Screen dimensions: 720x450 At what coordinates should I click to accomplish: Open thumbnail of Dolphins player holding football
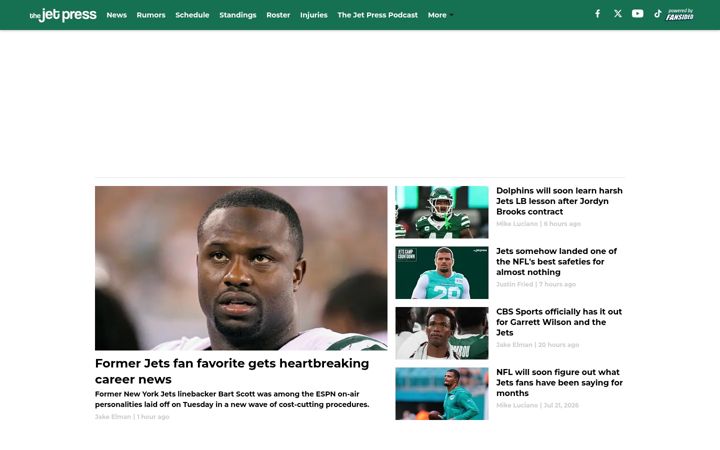tap(442, 394)
